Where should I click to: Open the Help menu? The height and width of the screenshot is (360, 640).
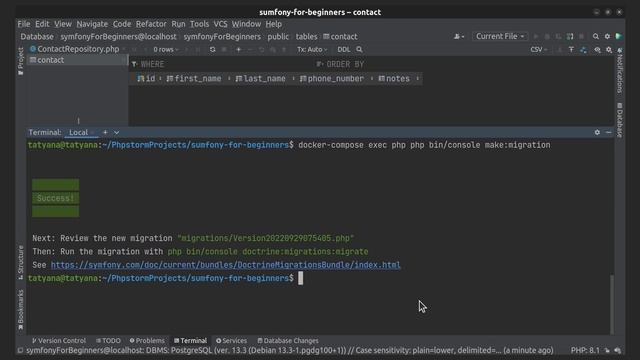[273, 24]
